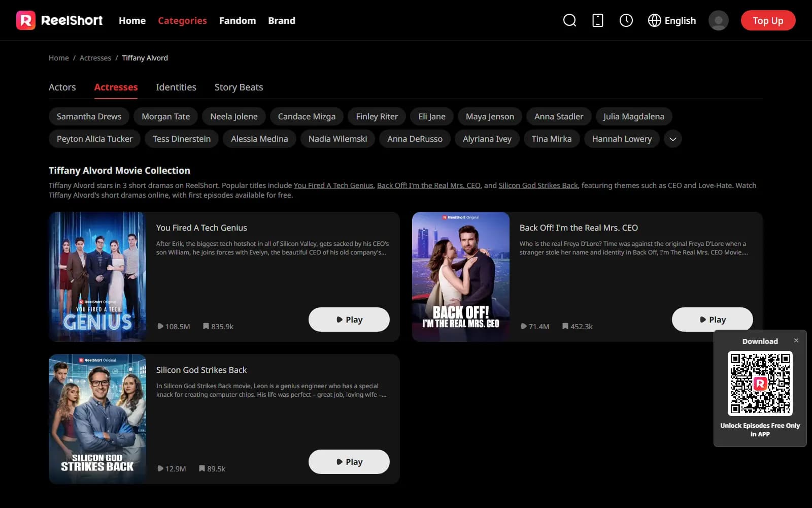Select the Actresses tab

[116, 87]
